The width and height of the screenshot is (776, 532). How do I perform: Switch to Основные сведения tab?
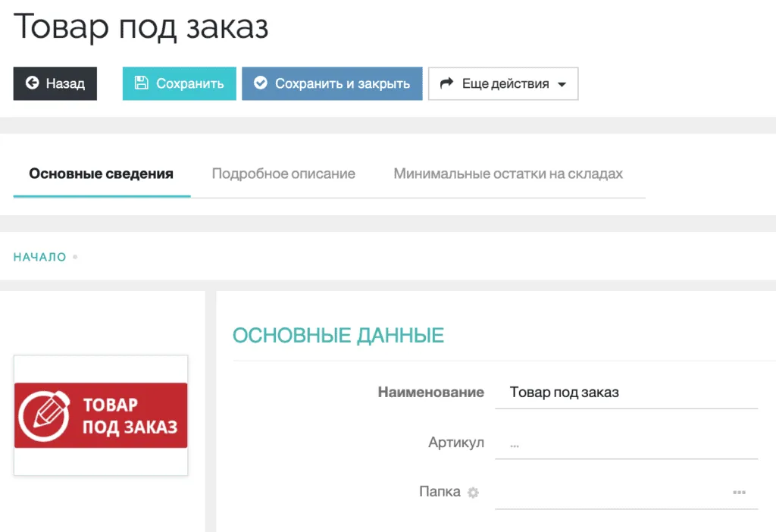point(102,174)
